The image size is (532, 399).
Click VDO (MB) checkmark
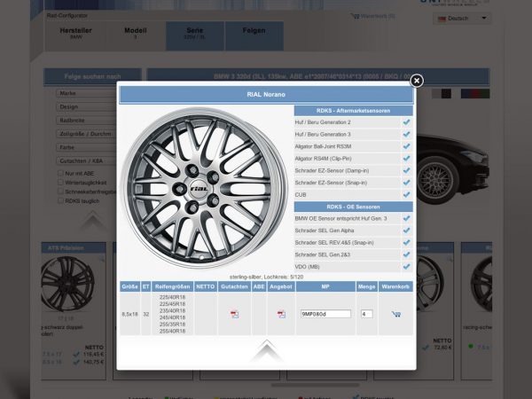(406, 267)
